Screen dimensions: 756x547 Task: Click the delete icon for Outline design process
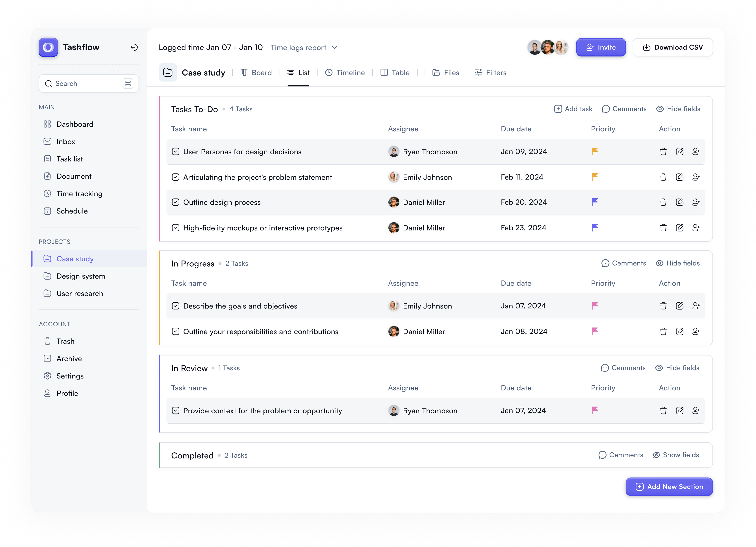click(x=663, y=202)
